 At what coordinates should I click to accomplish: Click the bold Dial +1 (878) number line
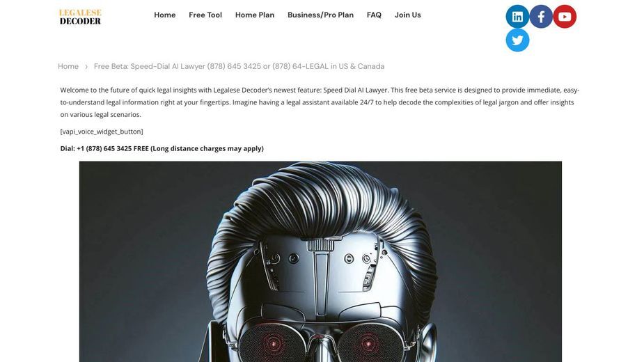[x=162, y=148]
